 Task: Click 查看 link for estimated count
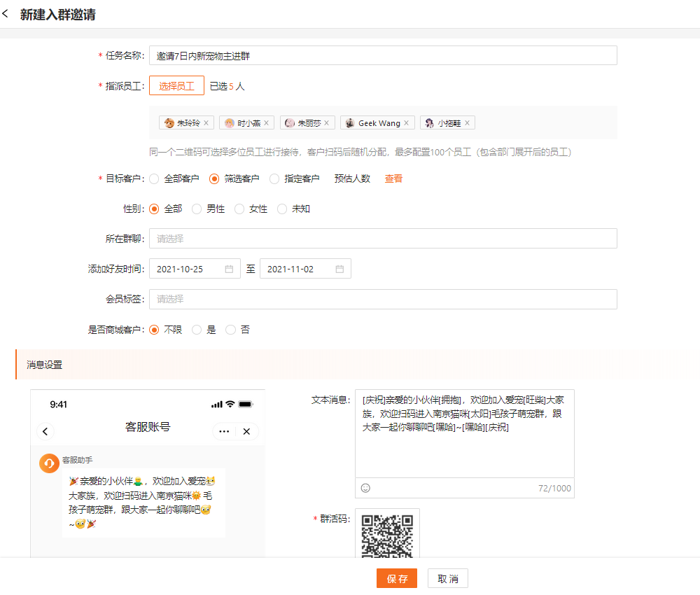point(393,178)
